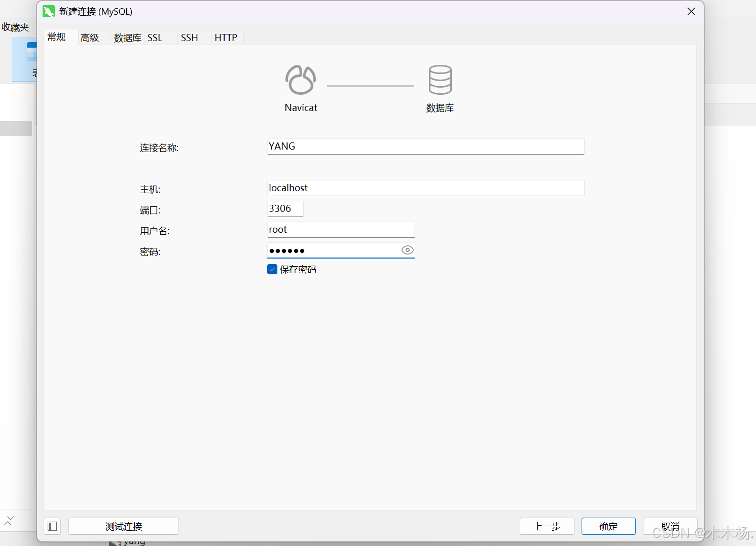The width and height of the screenshot is (756, 546).
Task: Click the Navicat app icon in title bar
Action: 49,11
